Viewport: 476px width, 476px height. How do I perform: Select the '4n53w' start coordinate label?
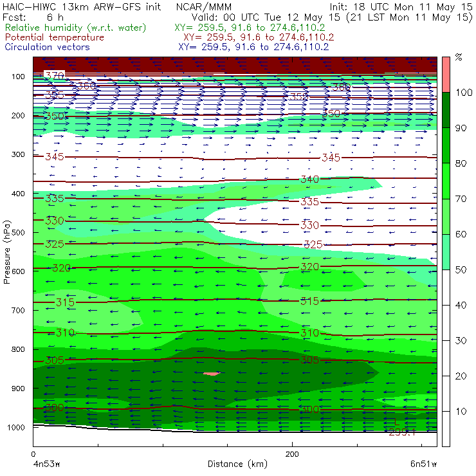[47, 464]
